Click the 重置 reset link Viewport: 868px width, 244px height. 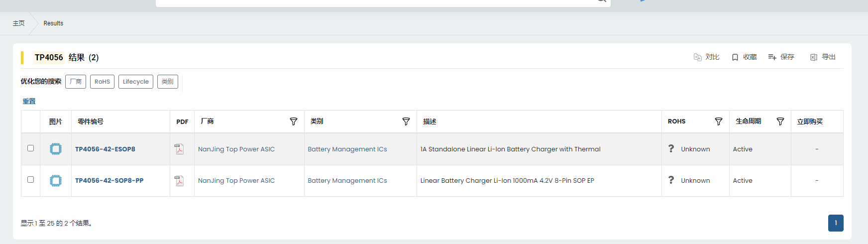click(x=29, y=101)
